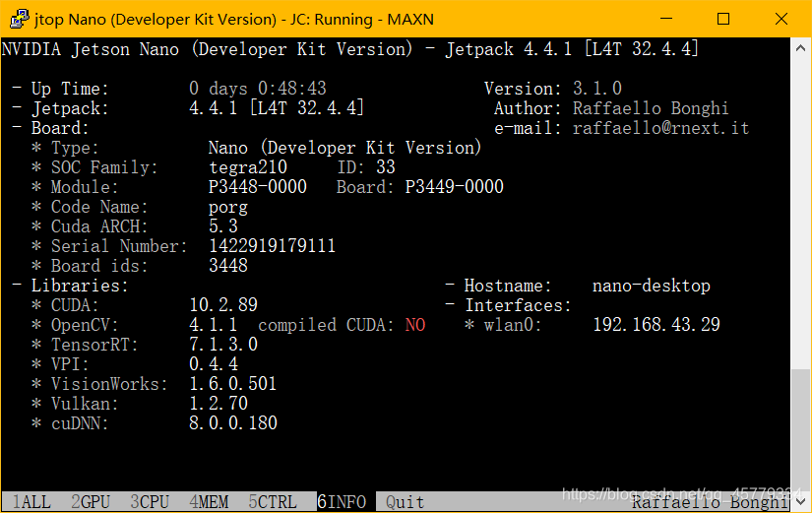Screen dimensions: 812x513
Task: Click VisionWorks version 1.6.0.501
Action: coord(233,384)
